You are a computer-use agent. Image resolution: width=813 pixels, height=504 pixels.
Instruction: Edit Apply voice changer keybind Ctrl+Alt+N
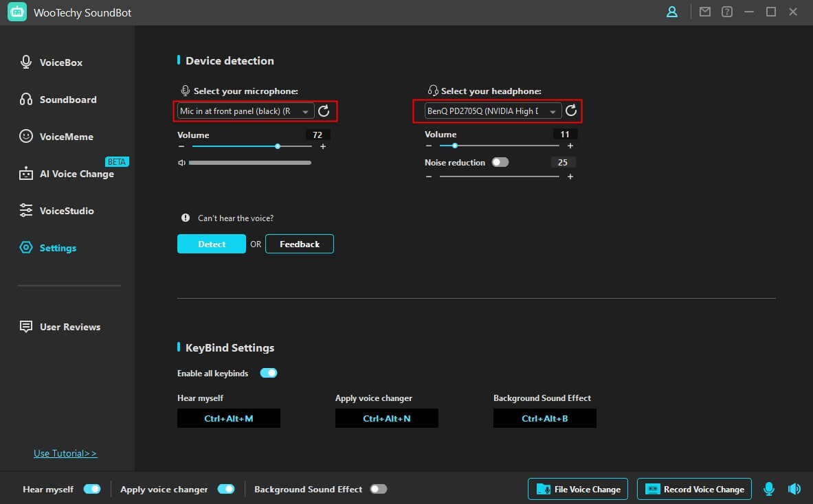coord(387,419)
